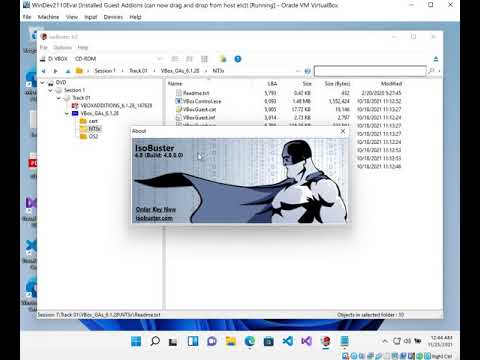Screen dimensions: 480x360
Task: Open the Microsoft Store taskbar icon
Action: (x=269, y=341)
